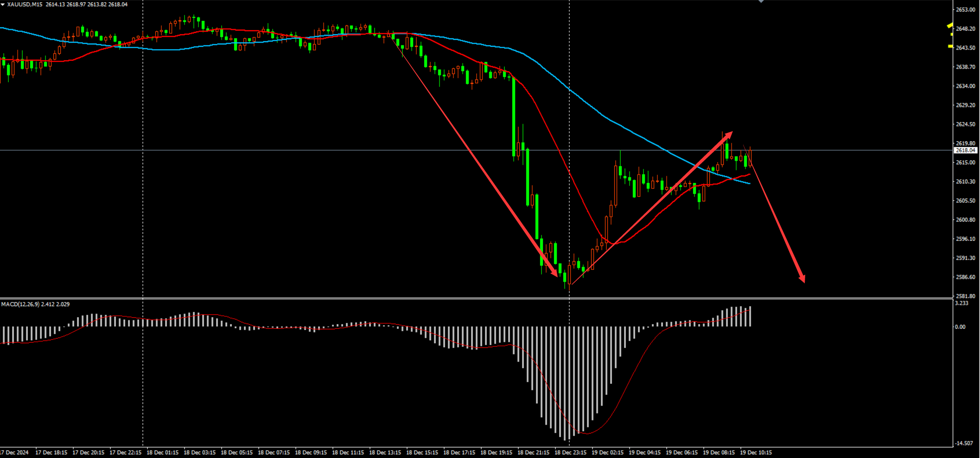Click the 17 Dec 18:15 time label
Screen dimensions: 980x458
pyautogui.click(x=51, y=452)
